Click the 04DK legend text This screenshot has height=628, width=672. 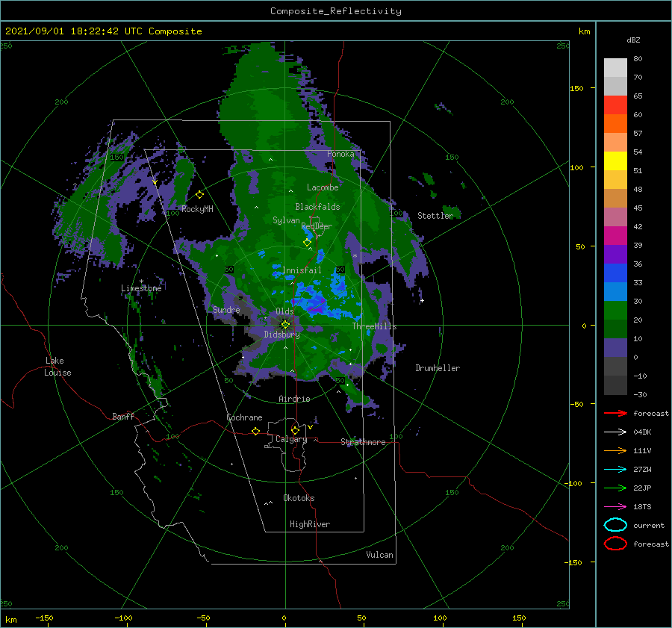pos(642,432)
